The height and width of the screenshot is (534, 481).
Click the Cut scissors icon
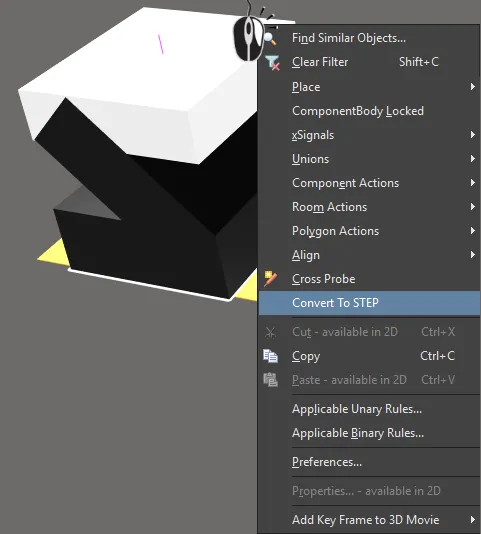point(270,332)
